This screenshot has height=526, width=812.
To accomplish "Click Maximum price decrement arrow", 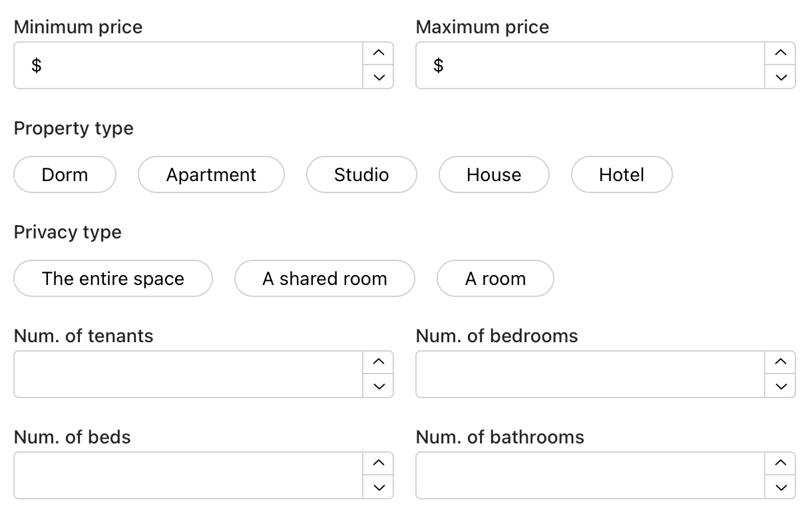I will coord(781,77).
